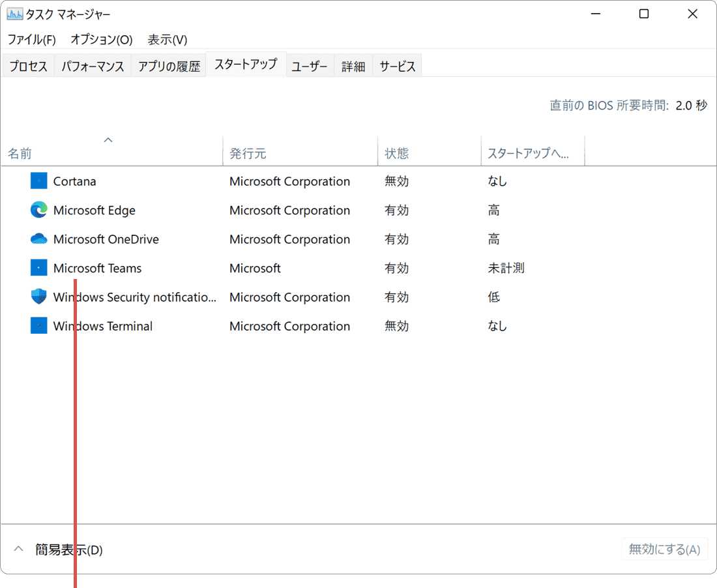
Task: Select the Microsoft Teams row name
Action: point(97,268)
